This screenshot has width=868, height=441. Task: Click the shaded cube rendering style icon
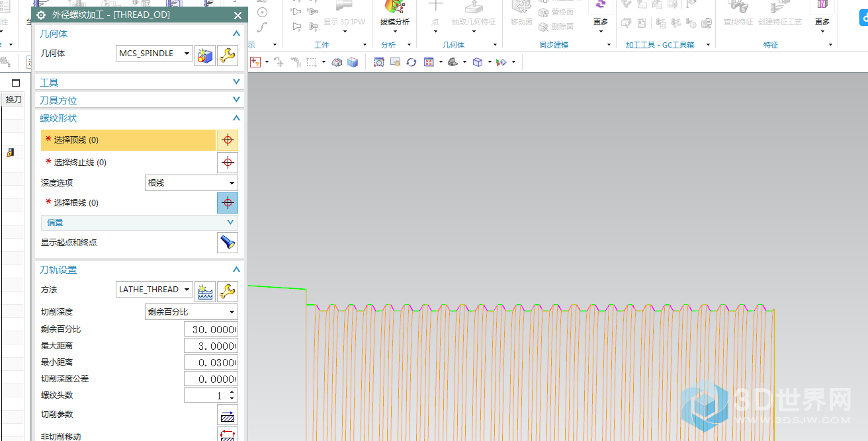(x=353, y=62)
